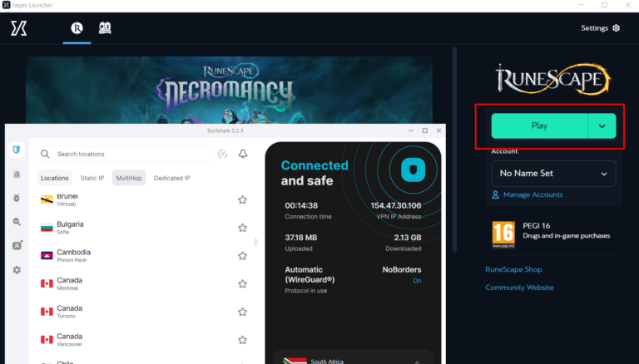Click the Automatic (WireGuard®) protocol text
Viewport: 639px width, 364px height.
point(310,275)
